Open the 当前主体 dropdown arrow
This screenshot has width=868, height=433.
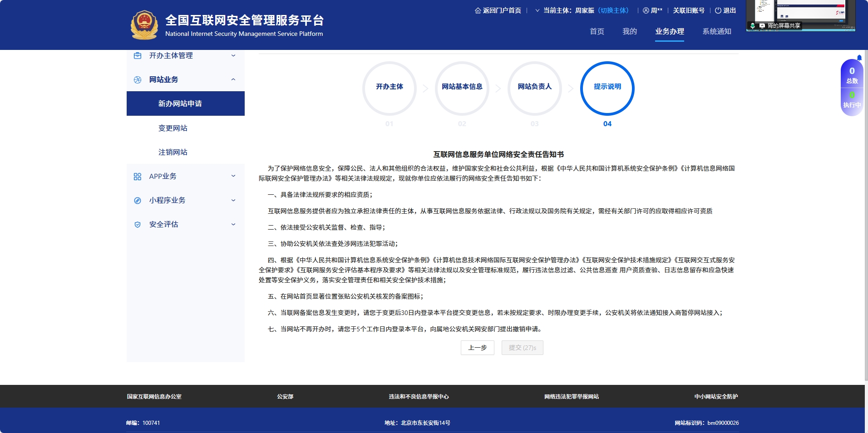click(x=538, y=10)
